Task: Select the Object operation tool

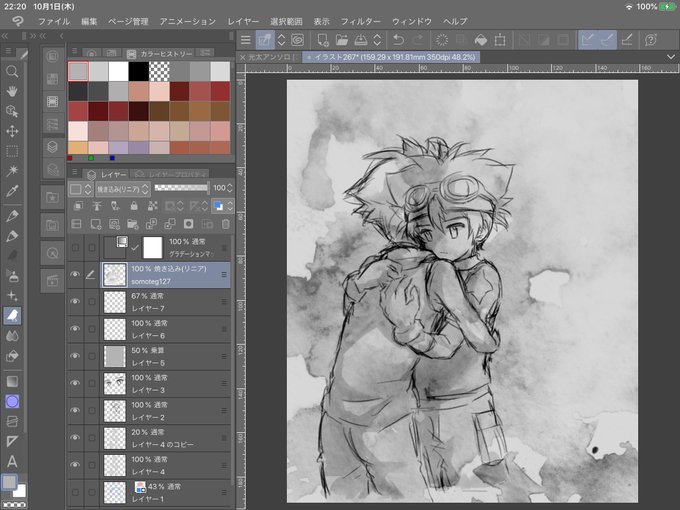Action: coord(12,111)
